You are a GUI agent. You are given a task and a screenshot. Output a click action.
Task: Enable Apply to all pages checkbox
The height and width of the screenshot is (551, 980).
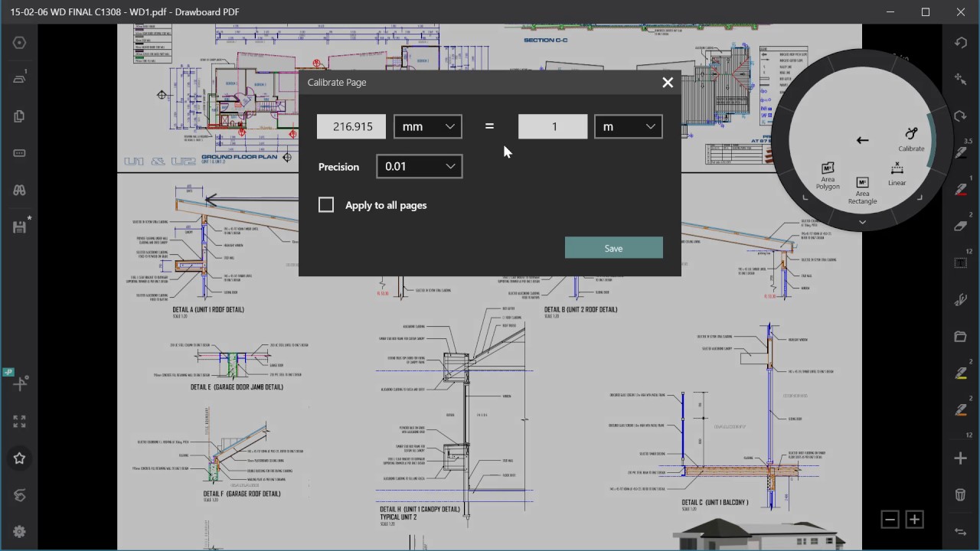(326, 204)
